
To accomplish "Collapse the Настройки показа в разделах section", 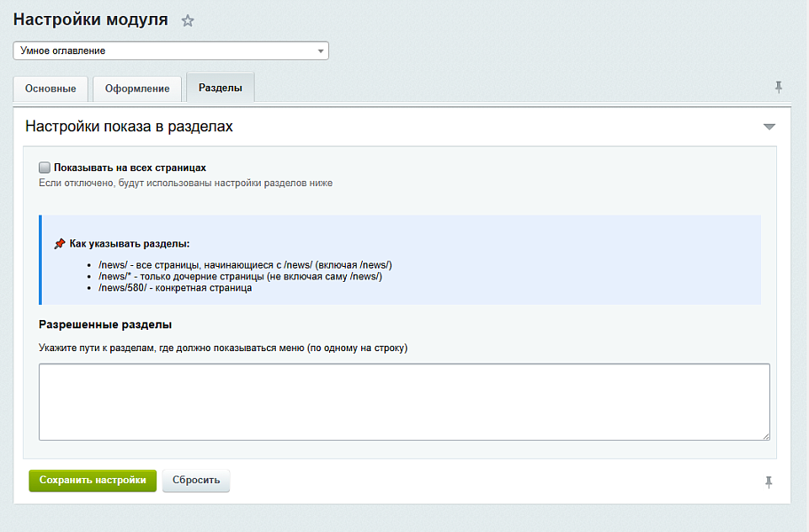I will tap(769, 127).
